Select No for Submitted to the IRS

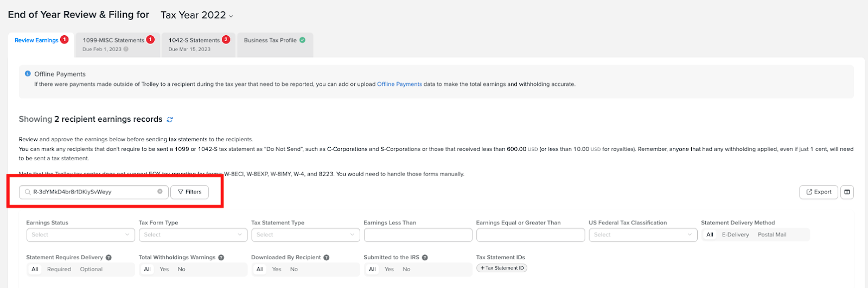click(406, 270)
